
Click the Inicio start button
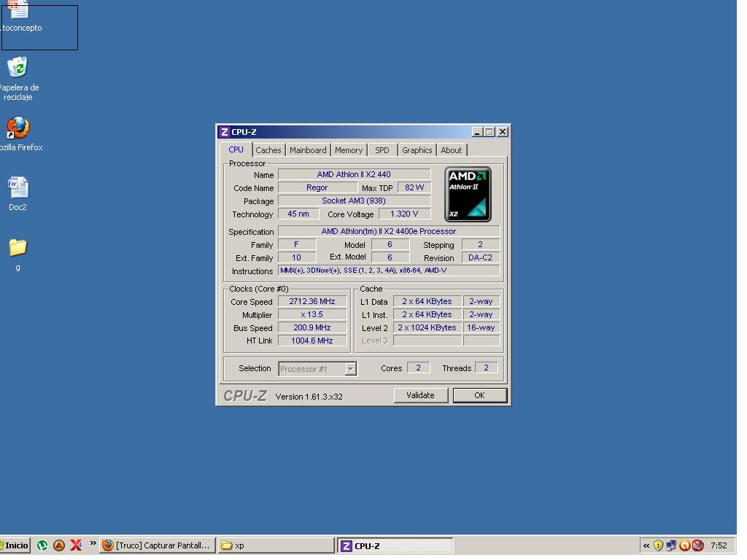click(x=15, y=545)
